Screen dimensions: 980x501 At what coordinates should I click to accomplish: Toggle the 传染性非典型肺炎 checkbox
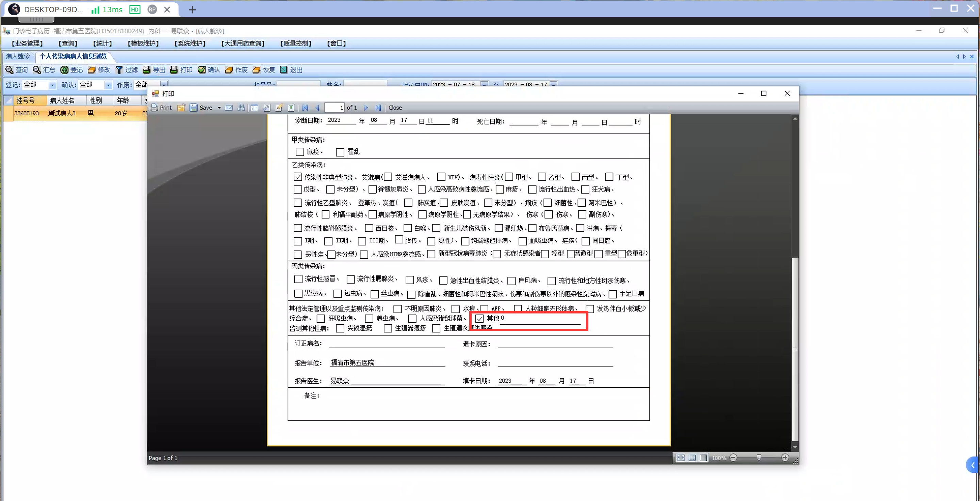(298, 177)
